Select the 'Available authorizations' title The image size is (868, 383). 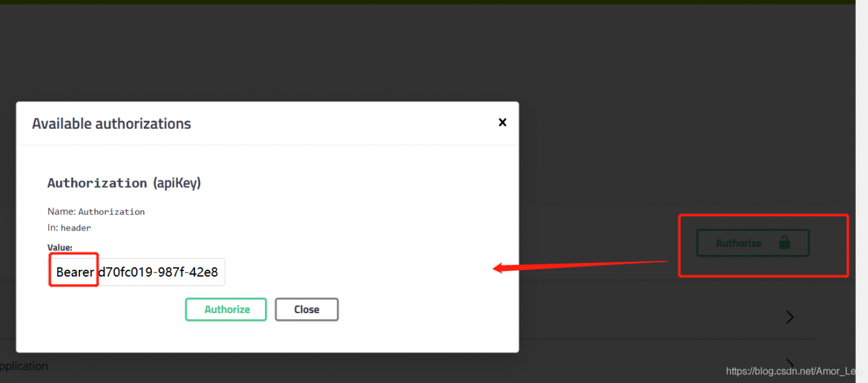[x=112, y=123]
